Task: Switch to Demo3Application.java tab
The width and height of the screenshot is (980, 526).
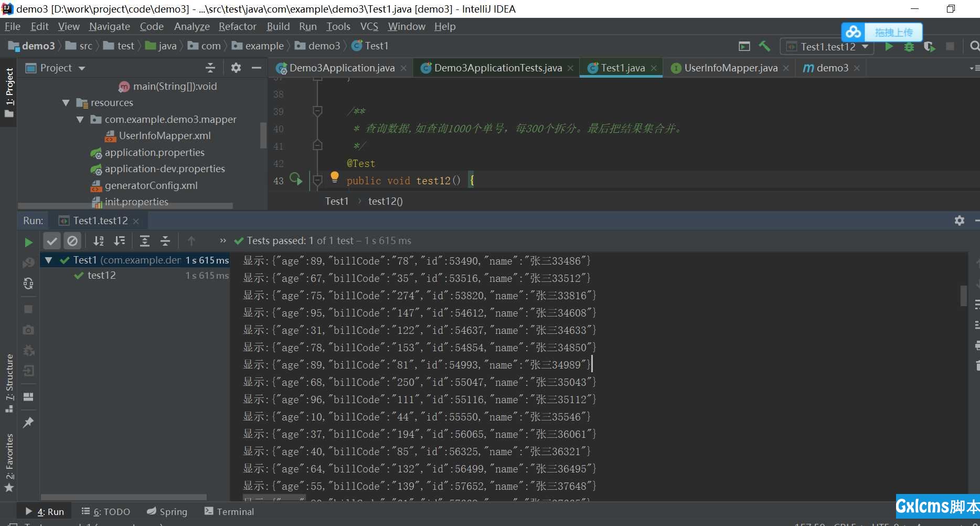Action: 342,68
